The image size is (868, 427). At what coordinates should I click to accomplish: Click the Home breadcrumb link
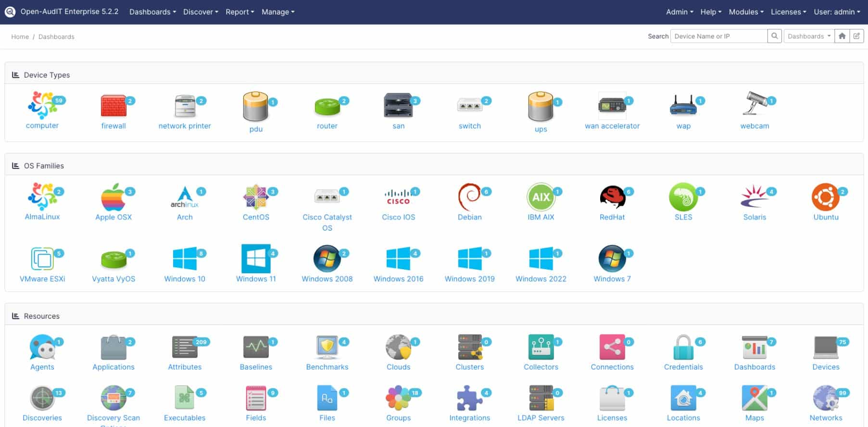click(20, 37)
